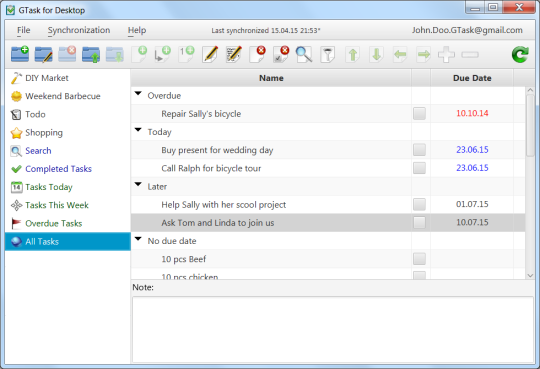Sort by the Due Date column header

(x=472, y=78)
